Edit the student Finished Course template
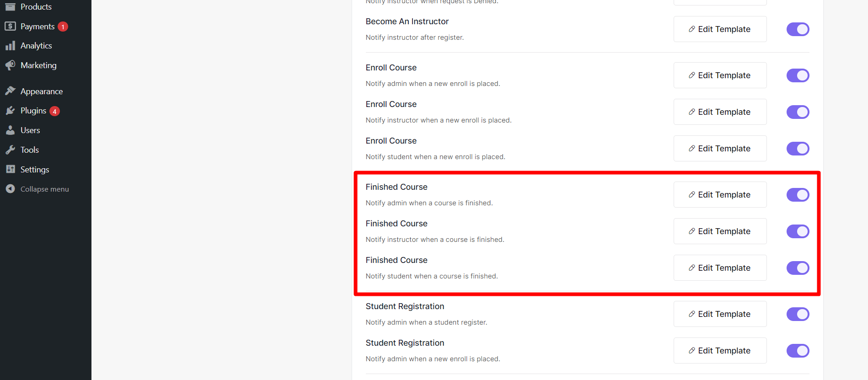The width and height of the screenshot is (868, 380). (720, 268)
